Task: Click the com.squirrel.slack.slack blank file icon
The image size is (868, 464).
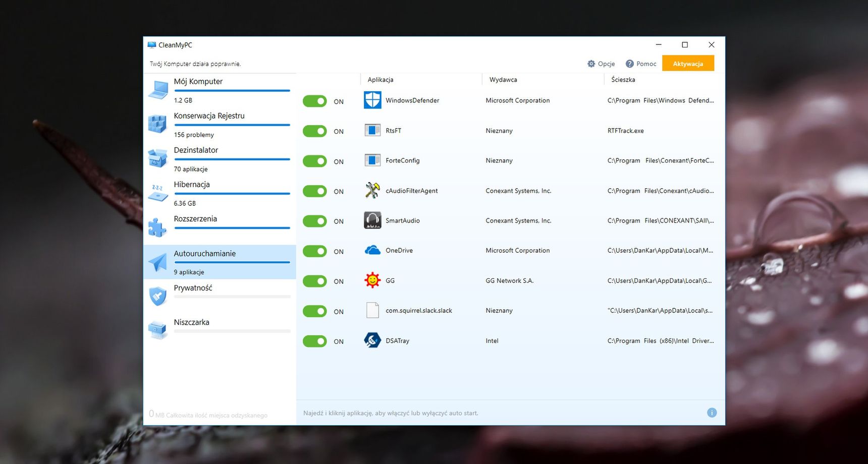Action: point(372,310)
